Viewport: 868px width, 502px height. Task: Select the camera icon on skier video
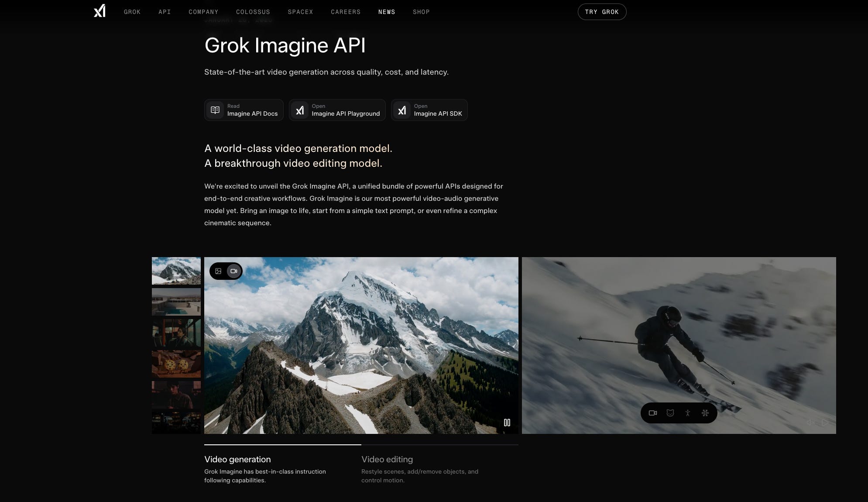pyautogui.click(x=652, y=413)
